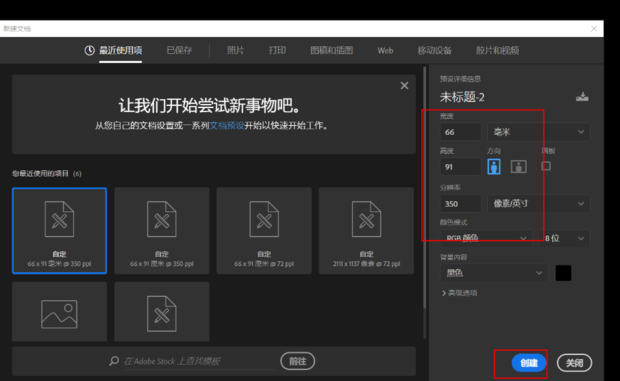Image resolution: width=620 pixels, height=381 pixels.
Task: Click the clock icon beside 最近使用项
Action: 89,50
